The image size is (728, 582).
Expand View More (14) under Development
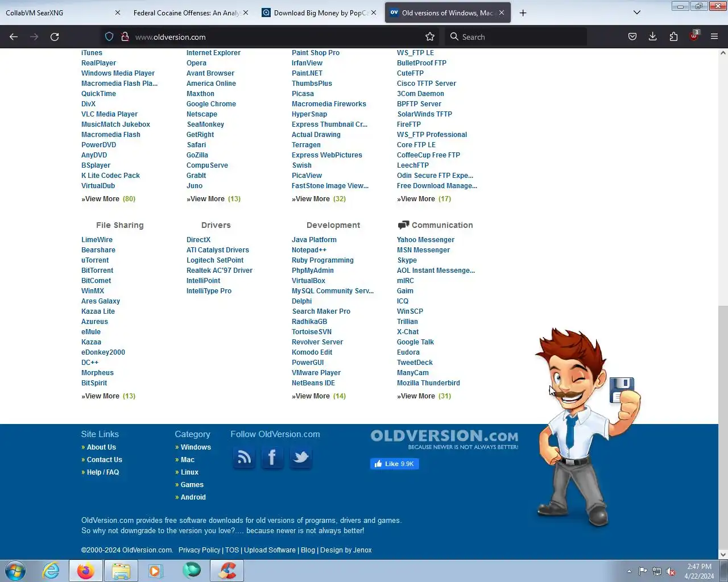[318, 396]
